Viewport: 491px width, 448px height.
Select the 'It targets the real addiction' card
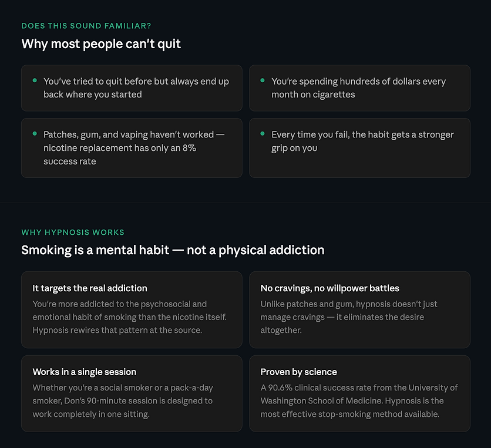(132, 309)
